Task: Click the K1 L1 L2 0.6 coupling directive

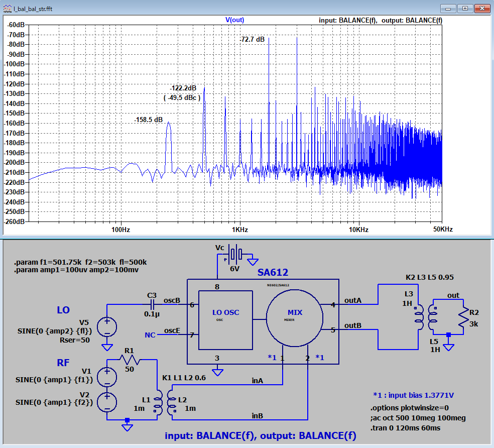Action: (x=184, y=378)
